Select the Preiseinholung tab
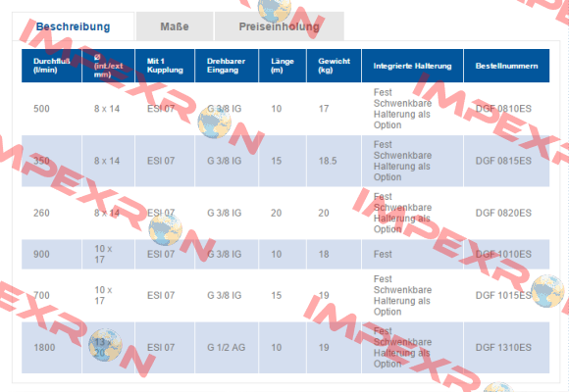Image resolution: width=569 pixels, height=392 pixels. tap(279, 26)
